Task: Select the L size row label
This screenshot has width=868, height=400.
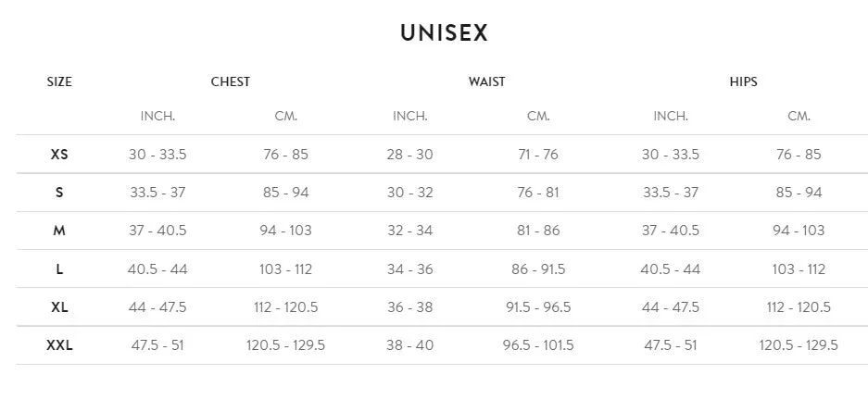Action: 59,269
